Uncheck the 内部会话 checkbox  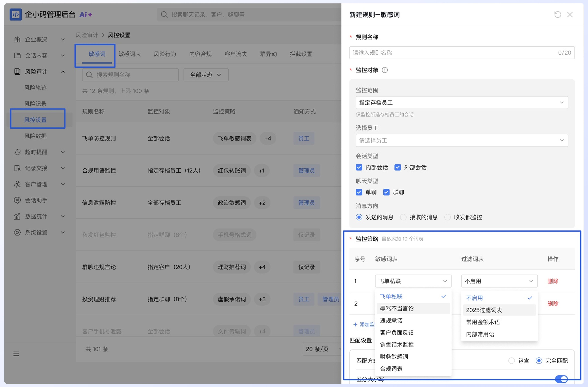coord(359,167)
